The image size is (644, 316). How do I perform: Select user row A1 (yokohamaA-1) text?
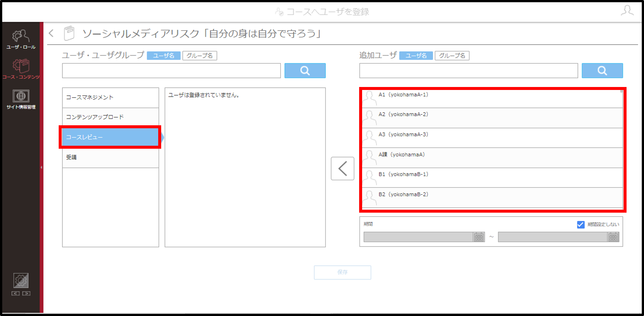click(x=403, y=95)
